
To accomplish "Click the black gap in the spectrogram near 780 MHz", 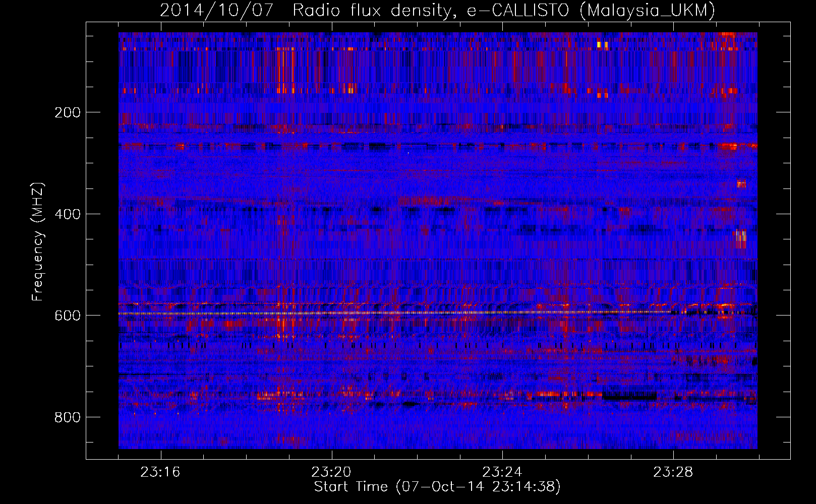I will point(629,396).
